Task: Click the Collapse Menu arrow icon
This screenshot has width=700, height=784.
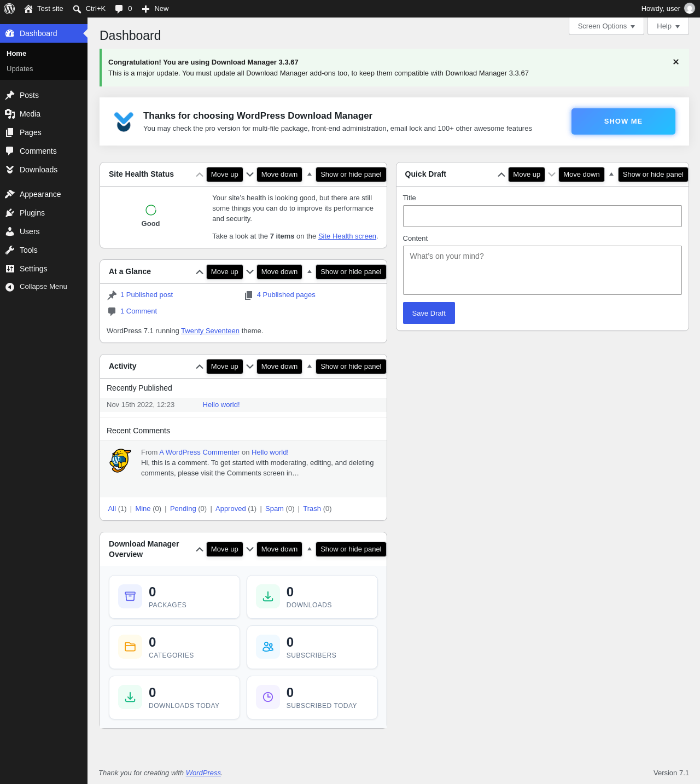Action: coord(10,287)
